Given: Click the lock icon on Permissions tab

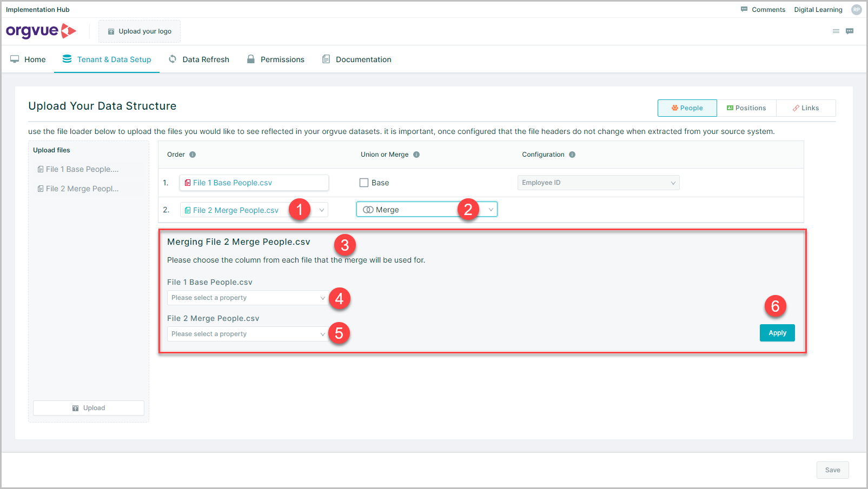Looking at the screenshot, I should pos(251,59).
